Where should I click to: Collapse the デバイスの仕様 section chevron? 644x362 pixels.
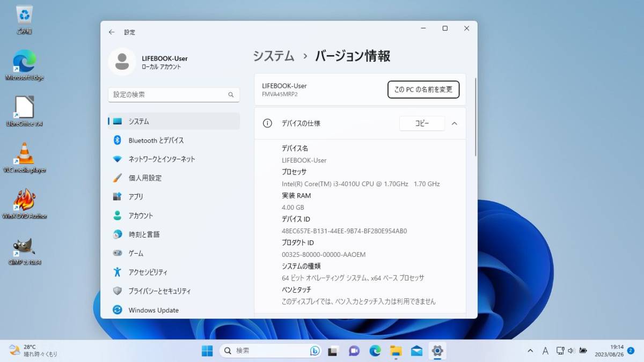pos(455,123)
